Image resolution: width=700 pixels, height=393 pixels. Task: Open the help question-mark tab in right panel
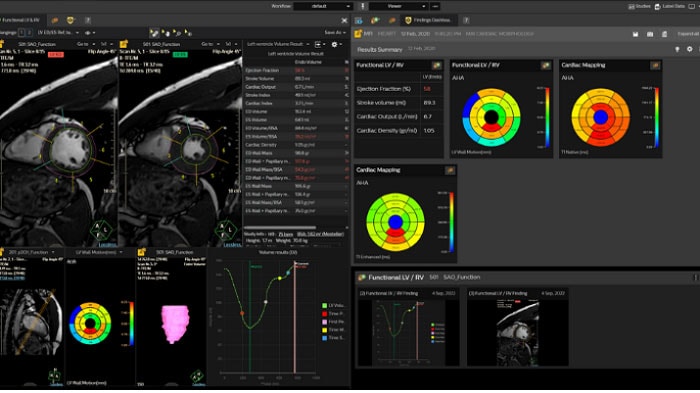466,21
